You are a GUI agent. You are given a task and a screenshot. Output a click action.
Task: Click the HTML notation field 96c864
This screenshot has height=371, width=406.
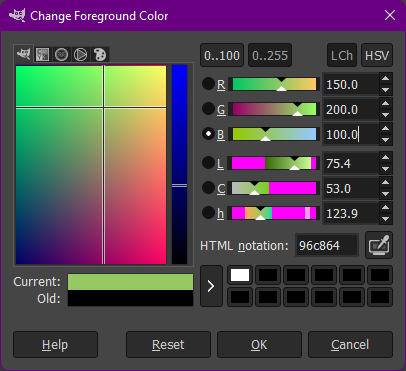[x=327, y=245]
